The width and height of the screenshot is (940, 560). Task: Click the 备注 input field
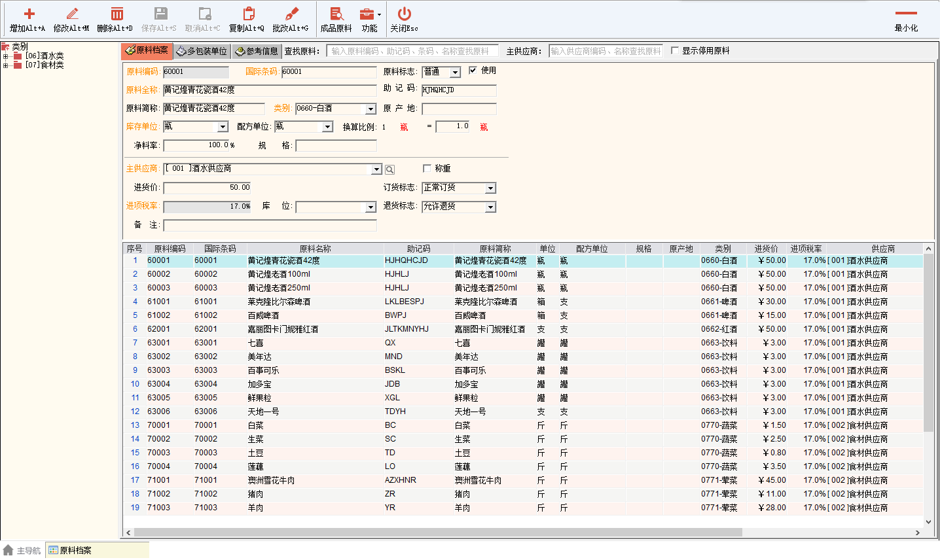pyautogui.click(x=270, y=225)
